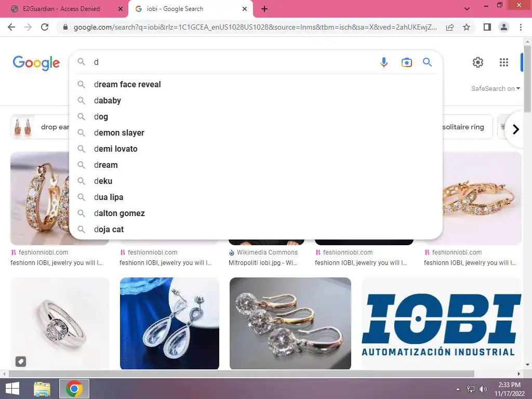Reload the current page

(x=45, y=27)
